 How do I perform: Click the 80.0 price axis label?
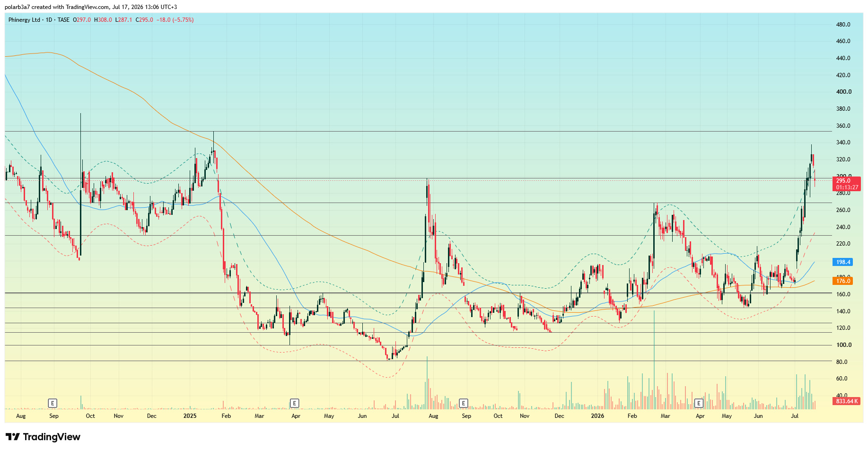(842, 362)
